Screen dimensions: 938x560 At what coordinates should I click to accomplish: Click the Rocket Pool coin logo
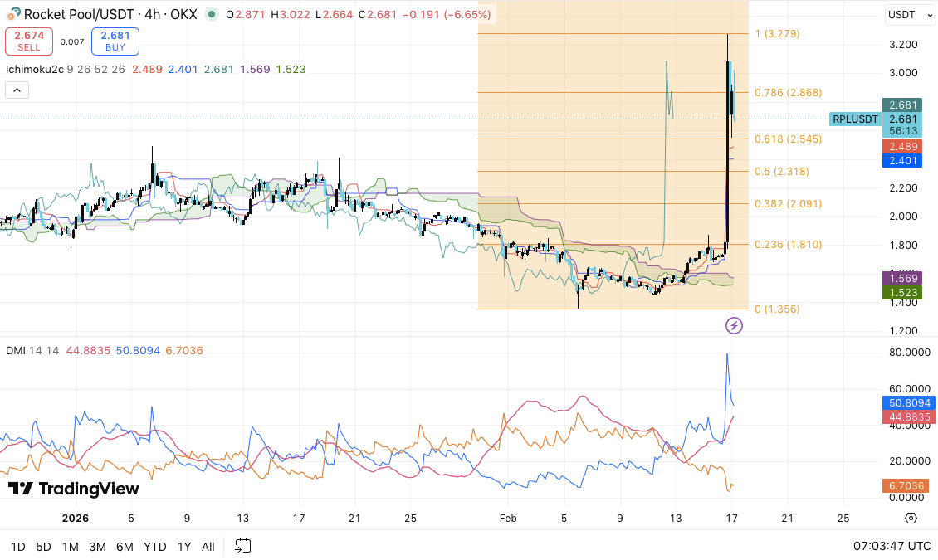point(15,14)
